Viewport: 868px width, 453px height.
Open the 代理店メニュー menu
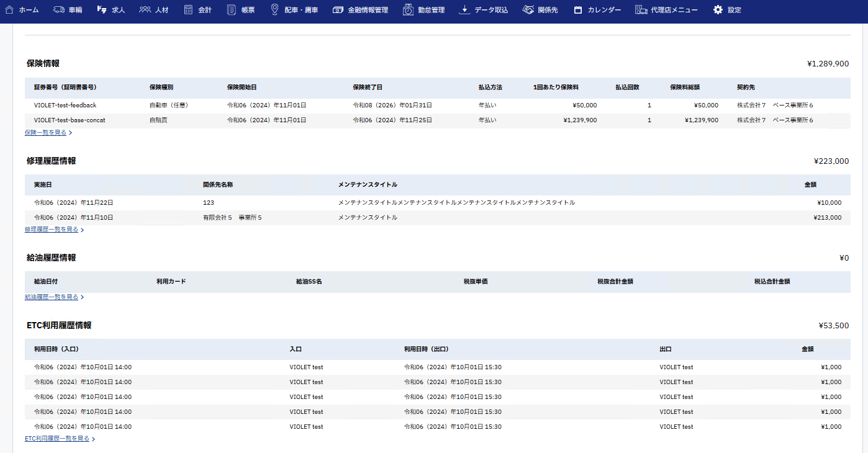click(x=666, y=10)
